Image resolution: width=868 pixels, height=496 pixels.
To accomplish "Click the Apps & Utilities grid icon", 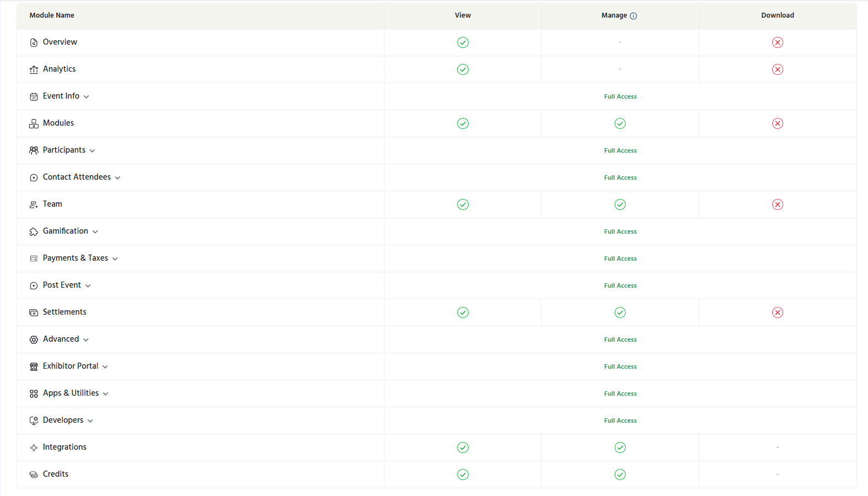I will click(x=34, y=393).
